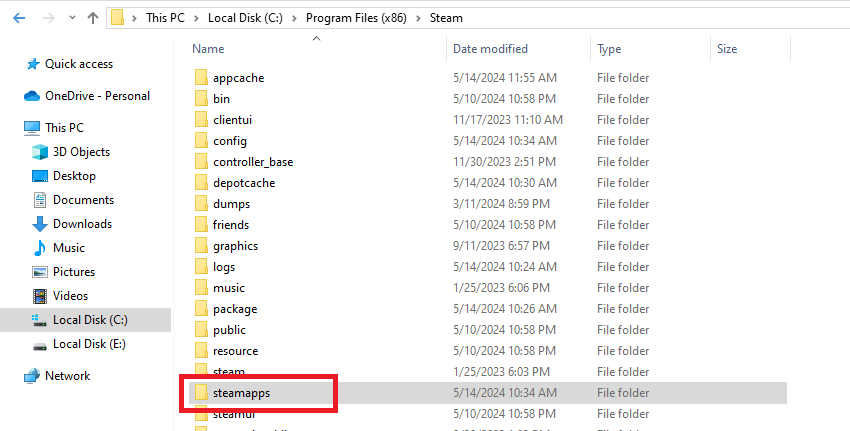Click date 11/30/2023 2:51 PM
Viewport: 850px width, 431px height.
[x=505, y=162]
